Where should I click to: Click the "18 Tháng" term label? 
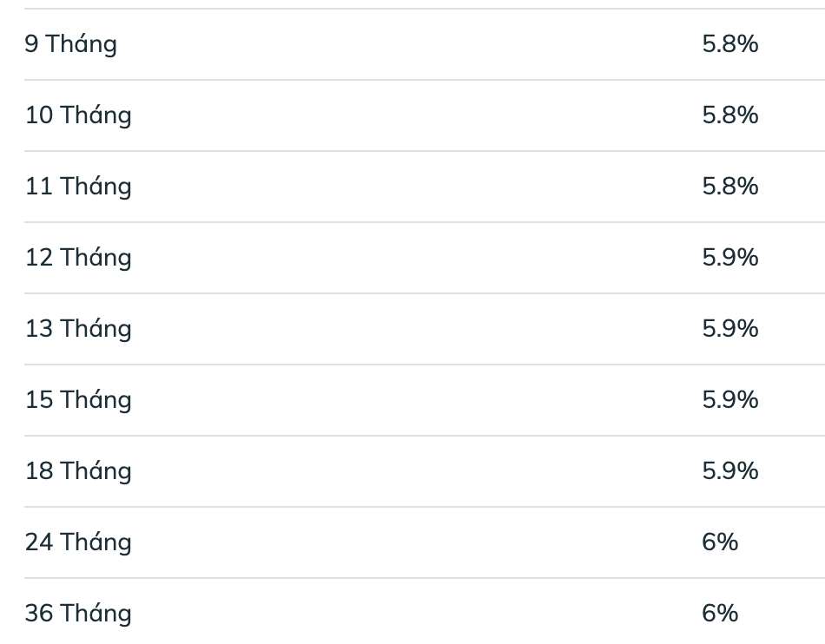pos(78,471)
